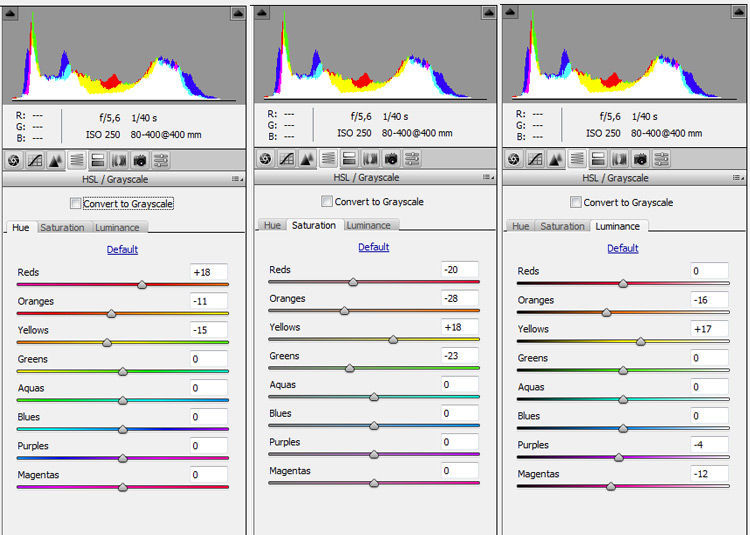Open Basic tab icon in Luminance-active panel
Screen dimensions: 750x535
[514, 159]
